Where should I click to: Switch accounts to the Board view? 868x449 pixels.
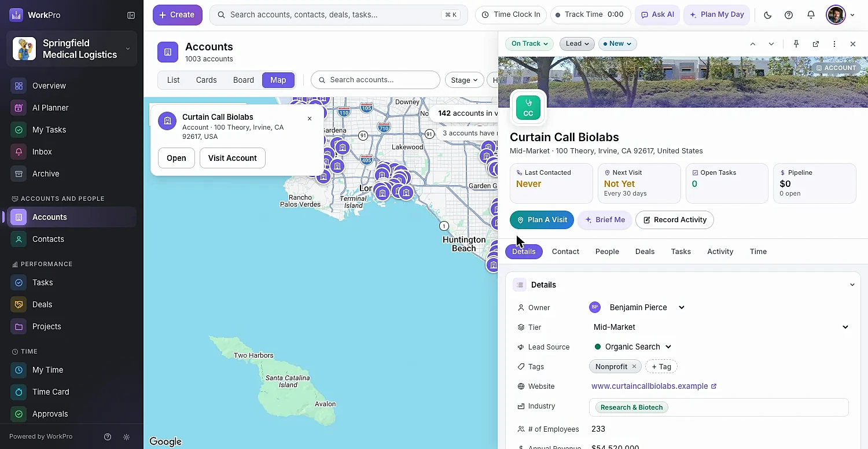[x=244, y=80]
